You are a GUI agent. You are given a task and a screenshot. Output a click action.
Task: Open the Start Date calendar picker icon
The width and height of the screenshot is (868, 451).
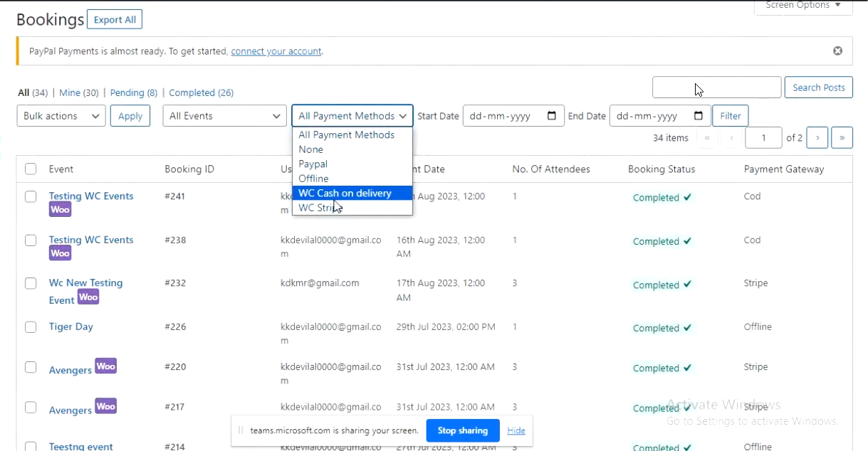tap(552, 116)
